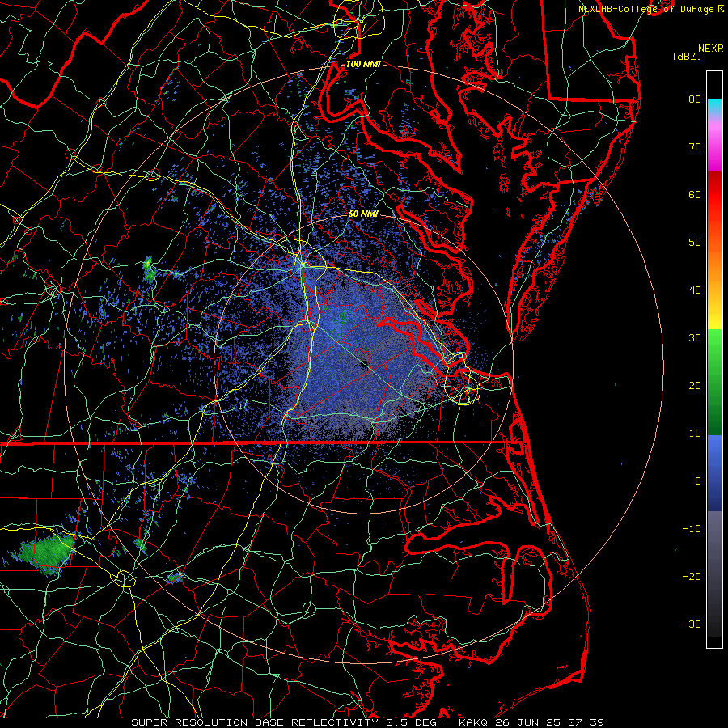Image resolution: width=728 pixels, height=728 pixels.
Task: Click the 100 NMI range ring label
Action: (363, 64)
